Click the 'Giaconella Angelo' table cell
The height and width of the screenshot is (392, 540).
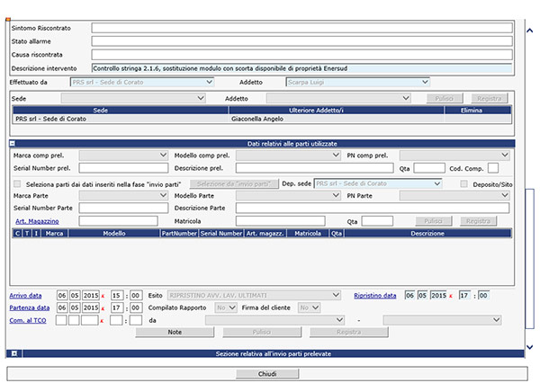[337, 119]
